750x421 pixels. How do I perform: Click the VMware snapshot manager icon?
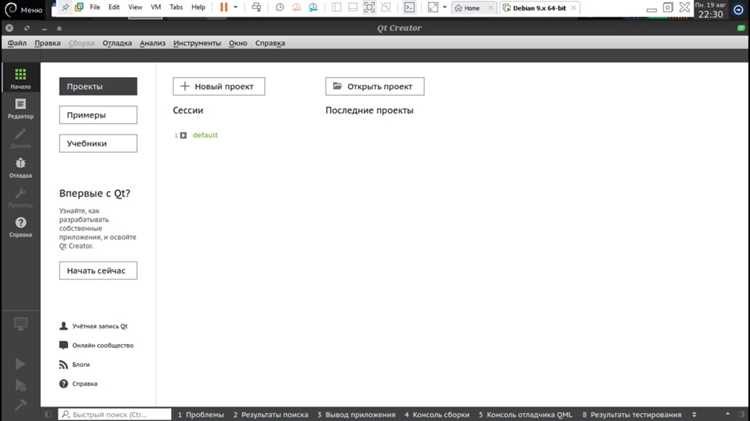tap(313, 7)
